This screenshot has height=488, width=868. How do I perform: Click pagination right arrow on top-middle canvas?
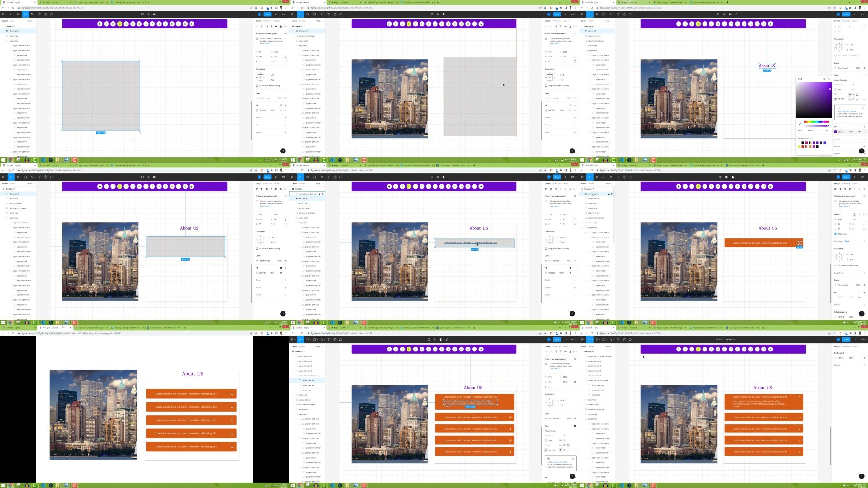click(481, 24)
